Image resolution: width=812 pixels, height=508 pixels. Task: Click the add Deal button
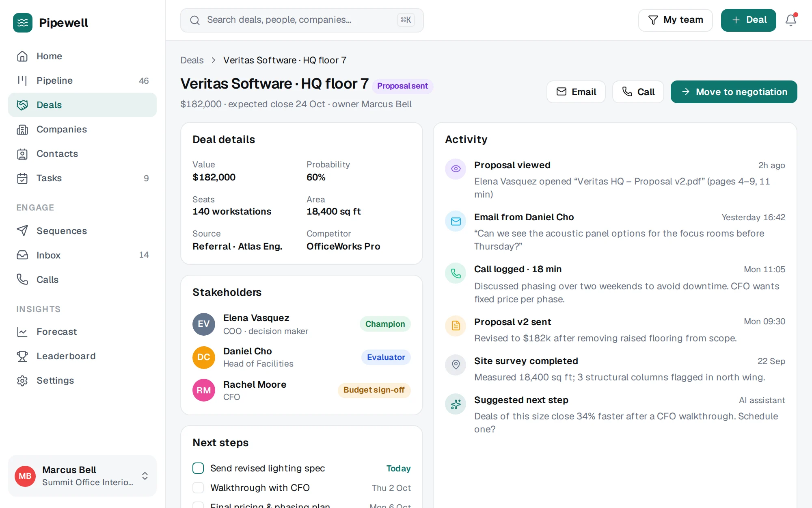748,20
